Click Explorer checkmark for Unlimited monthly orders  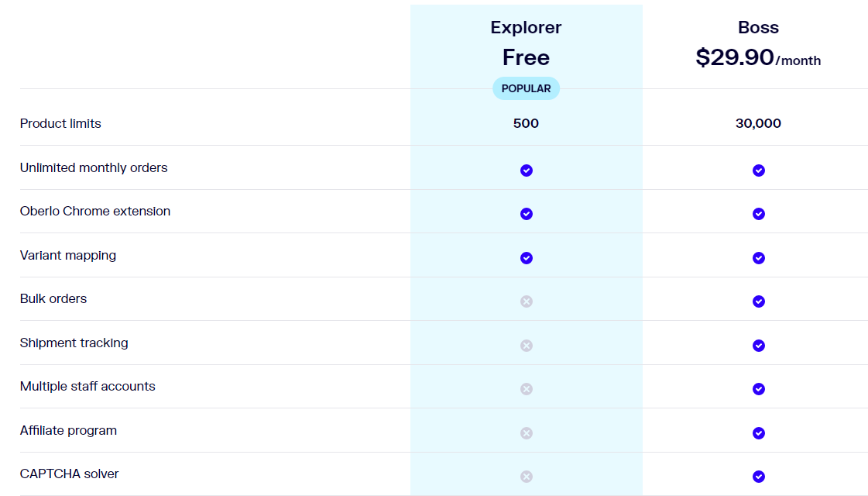click(527, 170)
